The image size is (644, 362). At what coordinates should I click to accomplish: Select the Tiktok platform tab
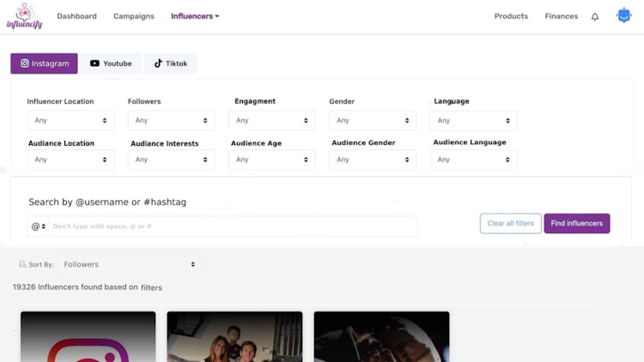(171, 63)
